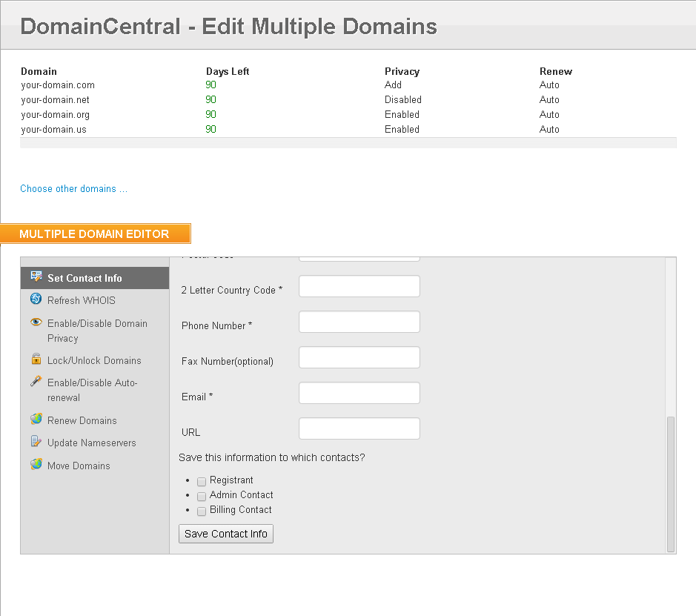This screenshot has height=616, width=696.
Task: Click the Auto-renewal wand icon
Action: (x=36, y=381)
